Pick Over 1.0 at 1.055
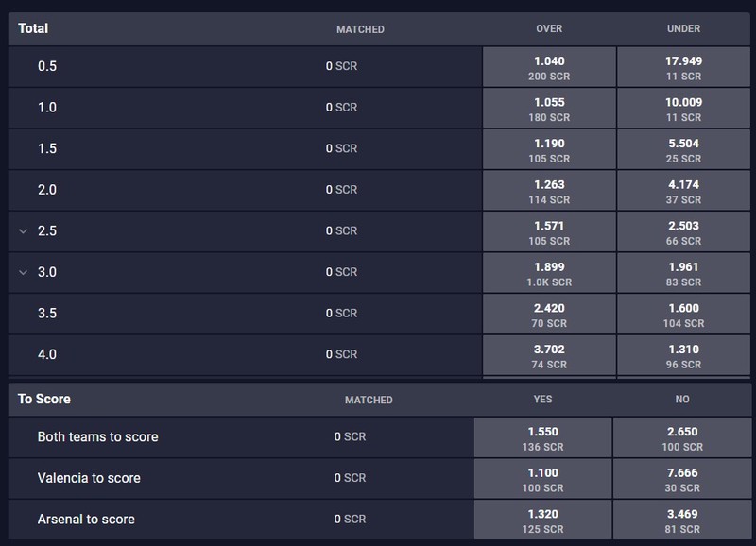756x546 pixels. [549, 109]
